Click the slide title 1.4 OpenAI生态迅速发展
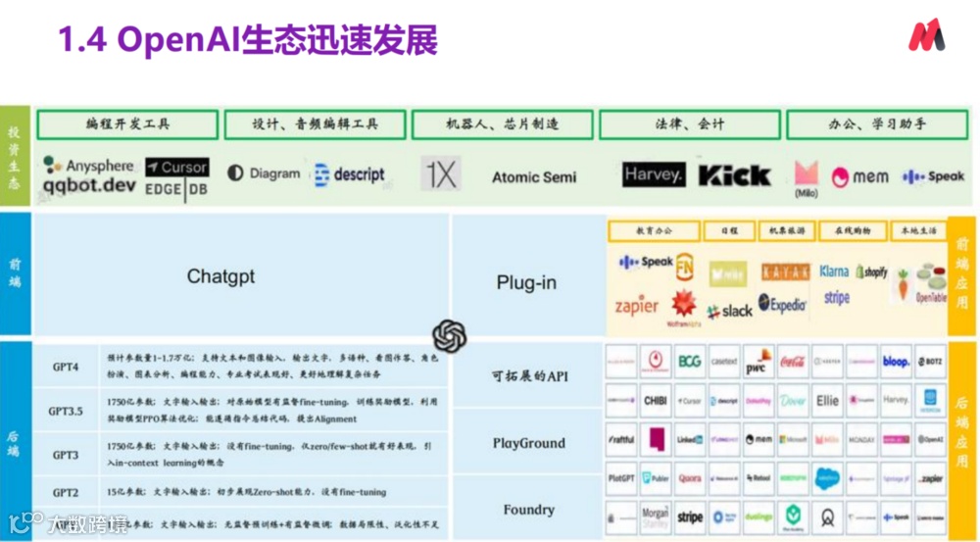 pos(248,40)
